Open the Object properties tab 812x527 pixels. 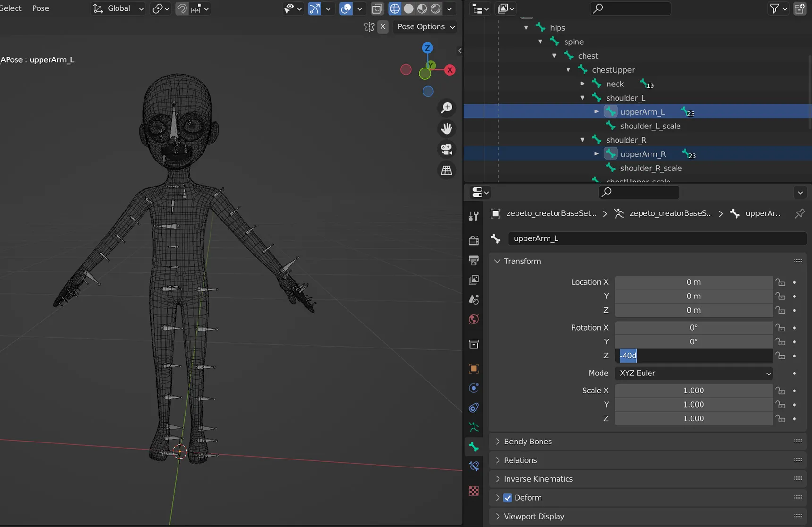coord(474,368)
